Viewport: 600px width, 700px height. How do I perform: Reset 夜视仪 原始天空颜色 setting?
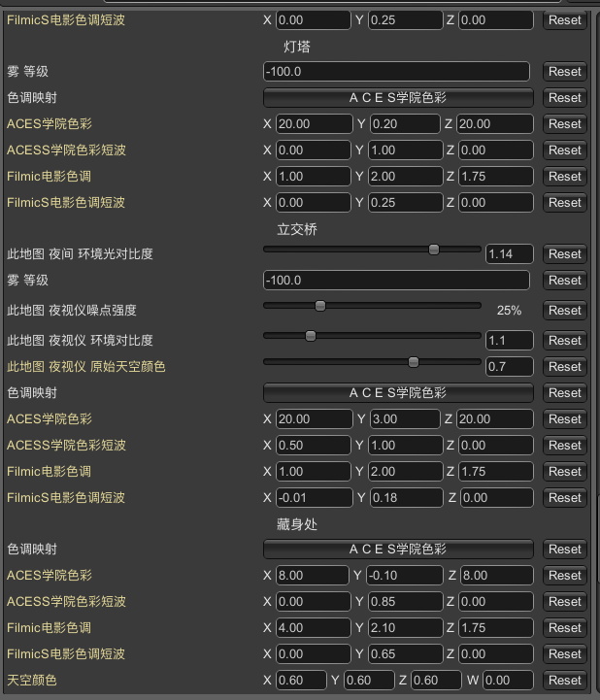click(x=565, y=367)
